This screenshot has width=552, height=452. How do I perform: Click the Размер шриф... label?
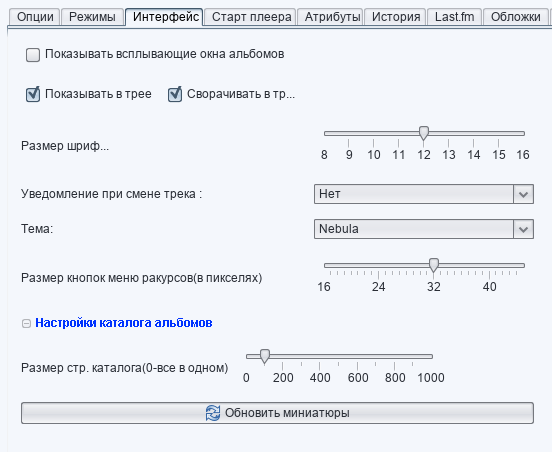[65, 146]
